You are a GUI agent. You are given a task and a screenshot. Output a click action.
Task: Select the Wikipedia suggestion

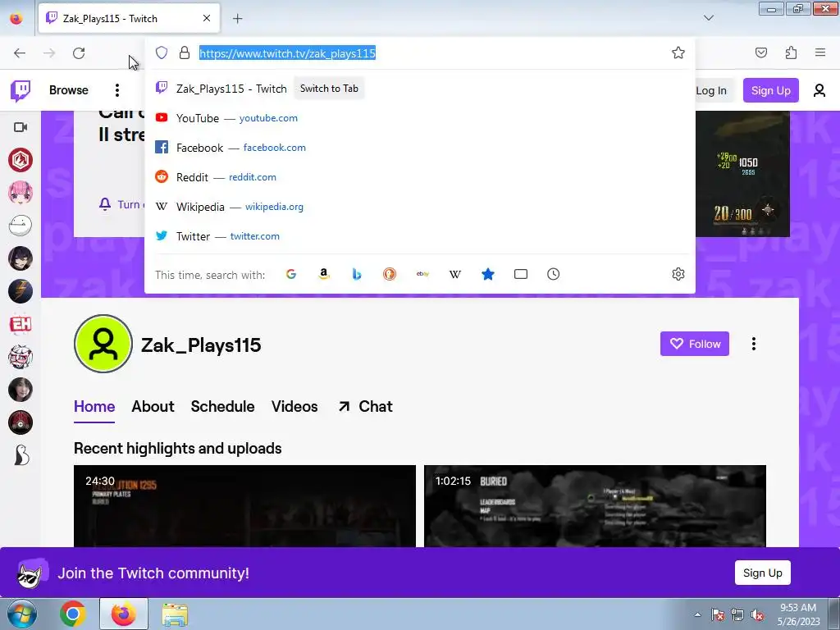419,206
